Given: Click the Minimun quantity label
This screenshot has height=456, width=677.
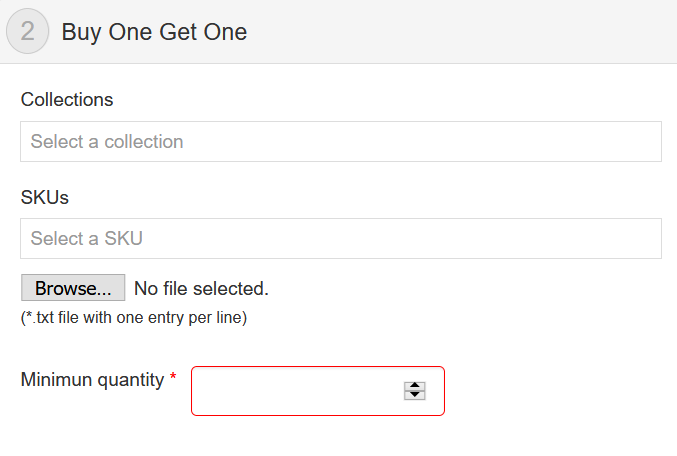Looking at the screenshot, I should point(92,380).
